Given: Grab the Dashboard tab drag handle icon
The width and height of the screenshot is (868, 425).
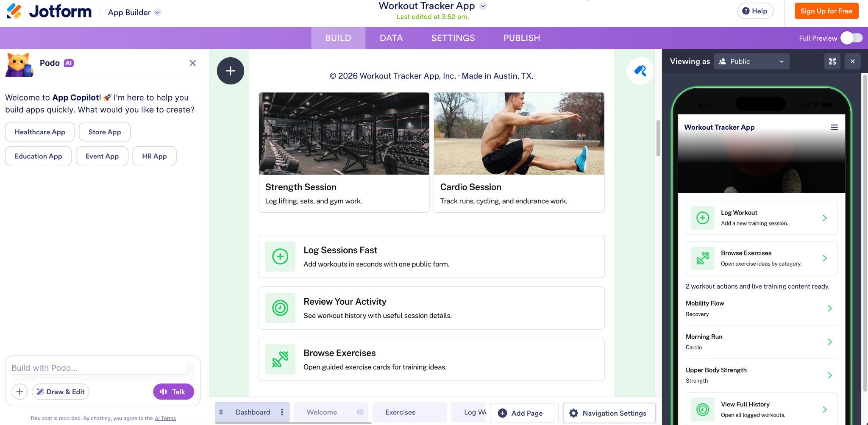Looking at the screenshot, I should (221, 412).
